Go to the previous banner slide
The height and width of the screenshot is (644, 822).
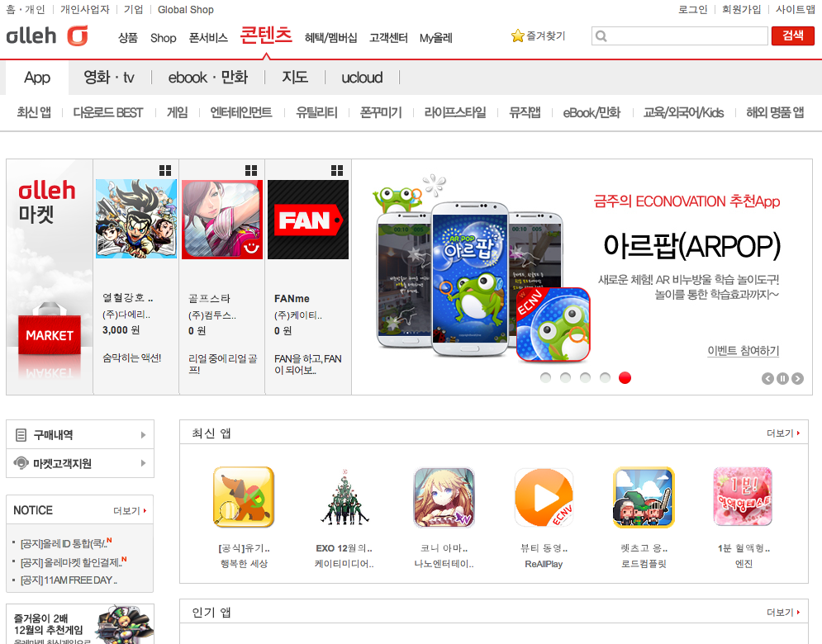coord(767,378)
